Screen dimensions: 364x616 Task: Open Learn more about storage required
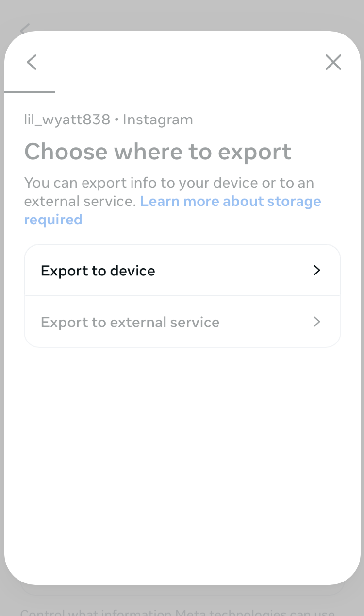click(230, 201)
